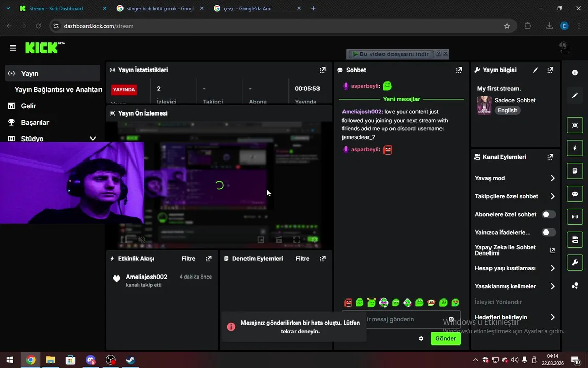Image resolution: width=588 pixels, height=368 pixels.
Task: Enter fullscreen in stream preview player
Action: (x=297, y=239)
